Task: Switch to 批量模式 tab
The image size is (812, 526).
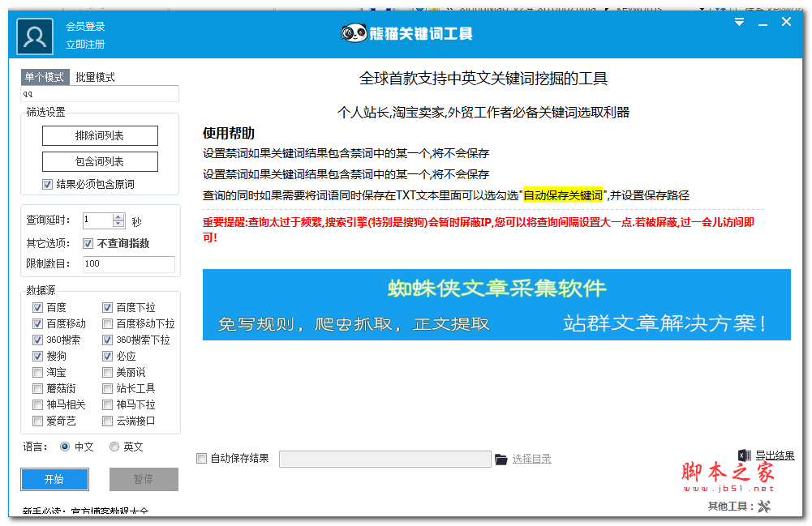Action: pos(95,77)
